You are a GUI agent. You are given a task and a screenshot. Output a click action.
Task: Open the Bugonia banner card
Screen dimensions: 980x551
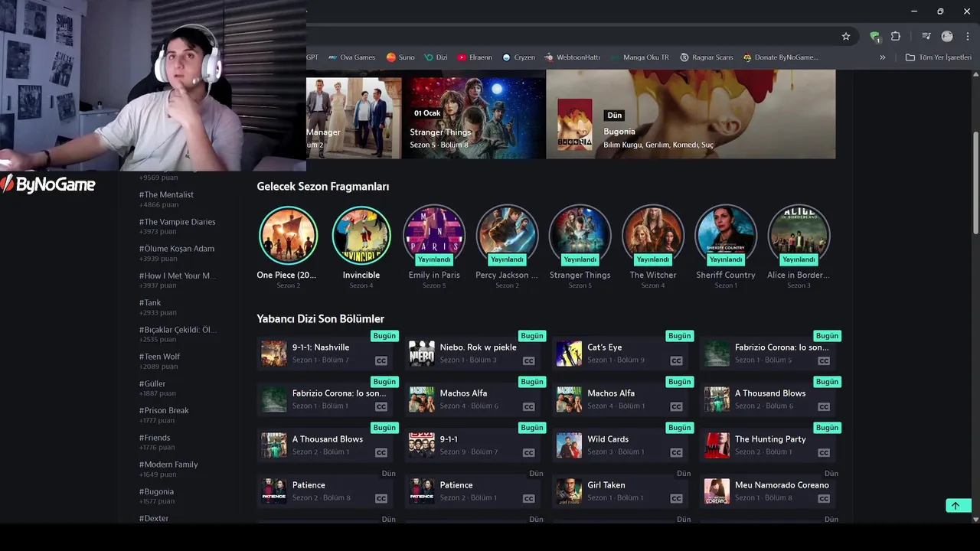pos(691,115)
